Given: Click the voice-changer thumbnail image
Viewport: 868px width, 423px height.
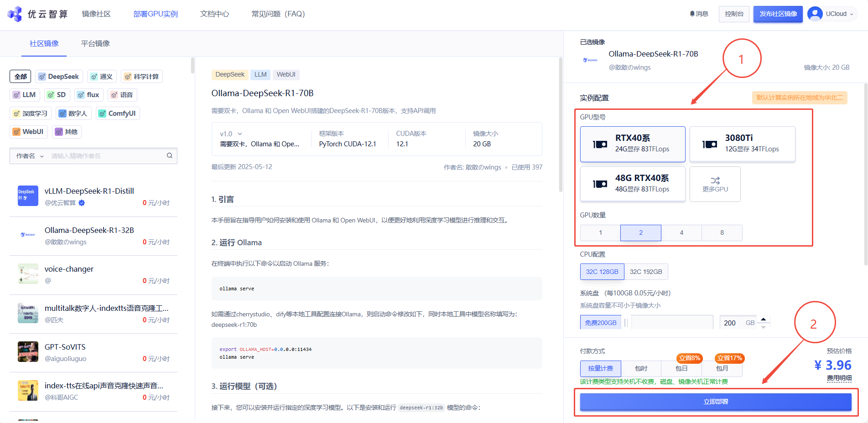Looking at the screenshot, I should click(x=28, y=274).
